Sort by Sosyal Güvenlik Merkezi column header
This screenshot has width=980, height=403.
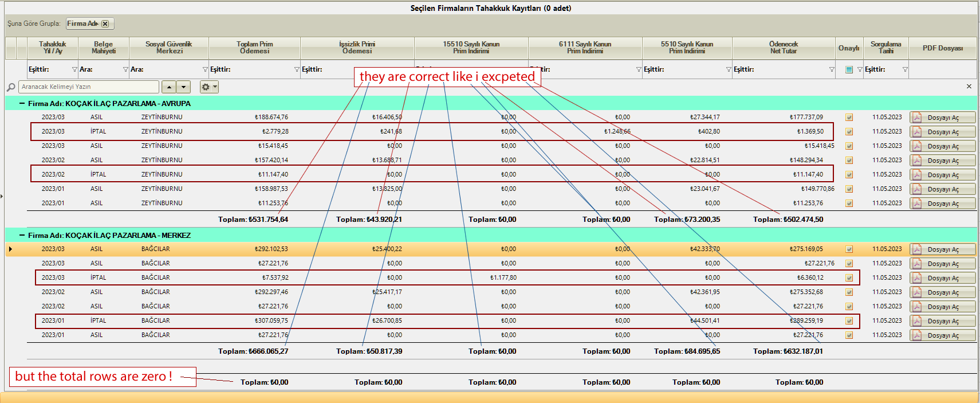168,48
